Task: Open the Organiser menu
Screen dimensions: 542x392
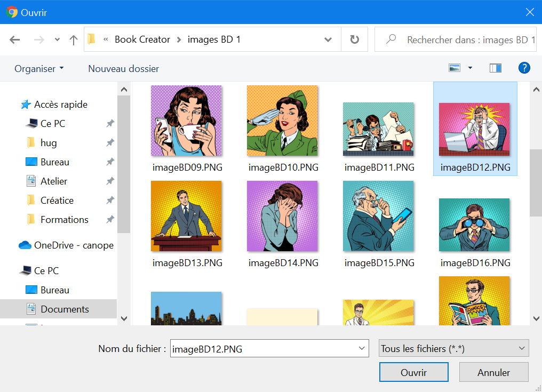Action: coord(39,69)
